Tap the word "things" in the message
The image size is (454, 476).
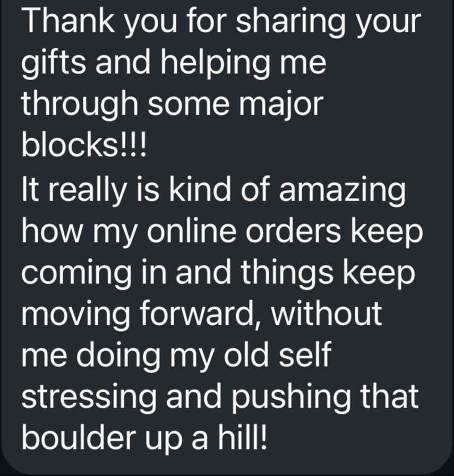[288, 275]
